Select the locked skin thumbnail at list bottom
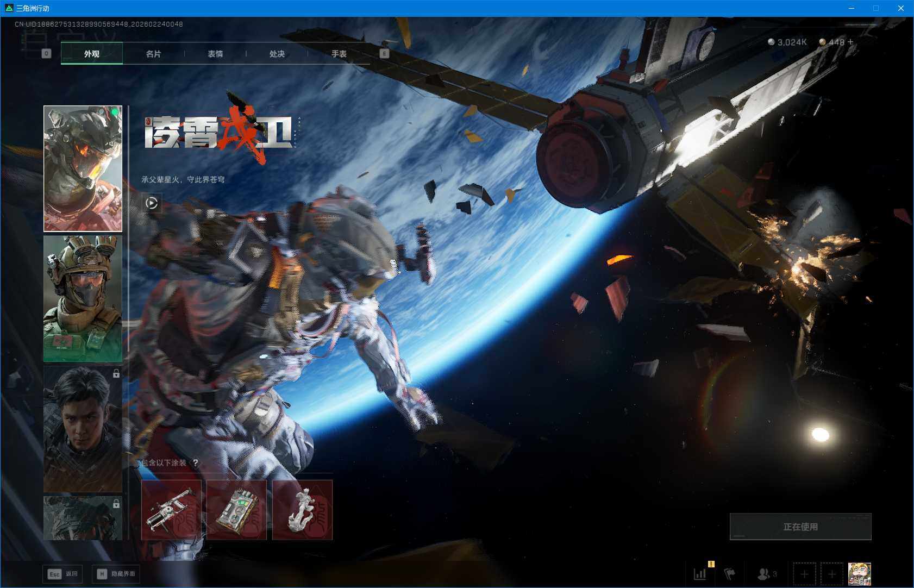Screen dimensions: 914x588 point(83,518)
